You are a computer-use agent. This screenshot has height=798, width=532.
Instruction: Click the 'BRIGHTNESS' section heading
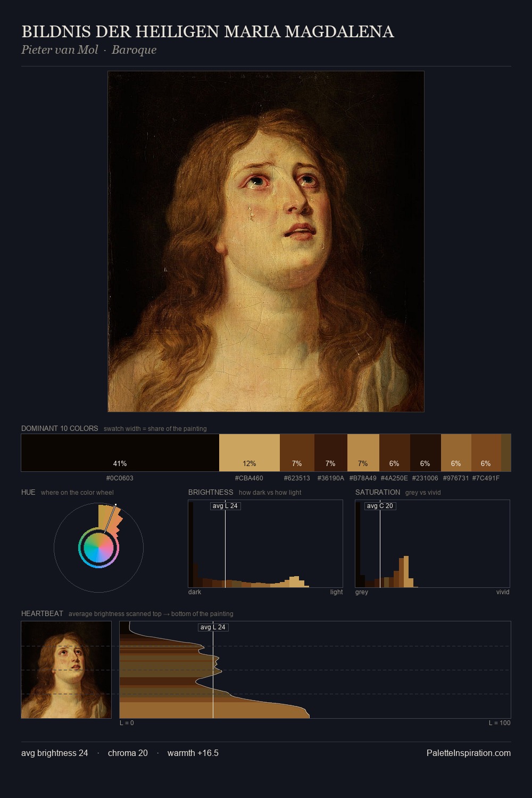coord(211,492)
